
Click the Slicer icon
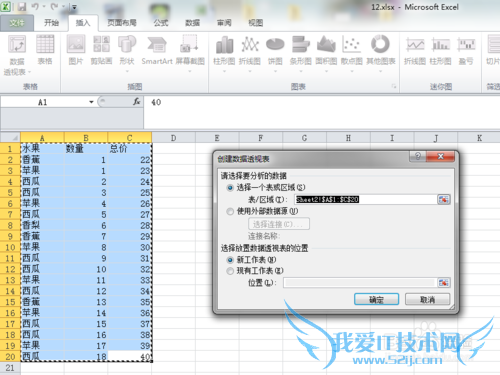[493, 45]
